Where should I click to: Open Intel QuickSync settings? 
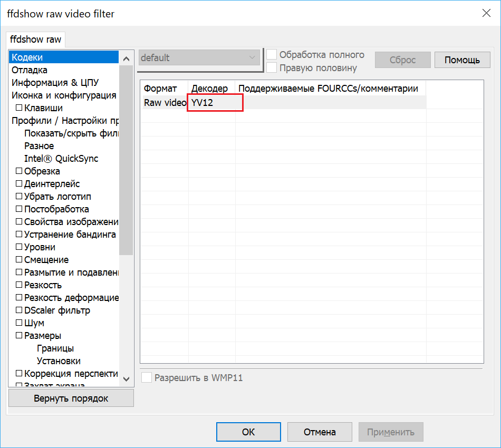(x=61, y=159)
